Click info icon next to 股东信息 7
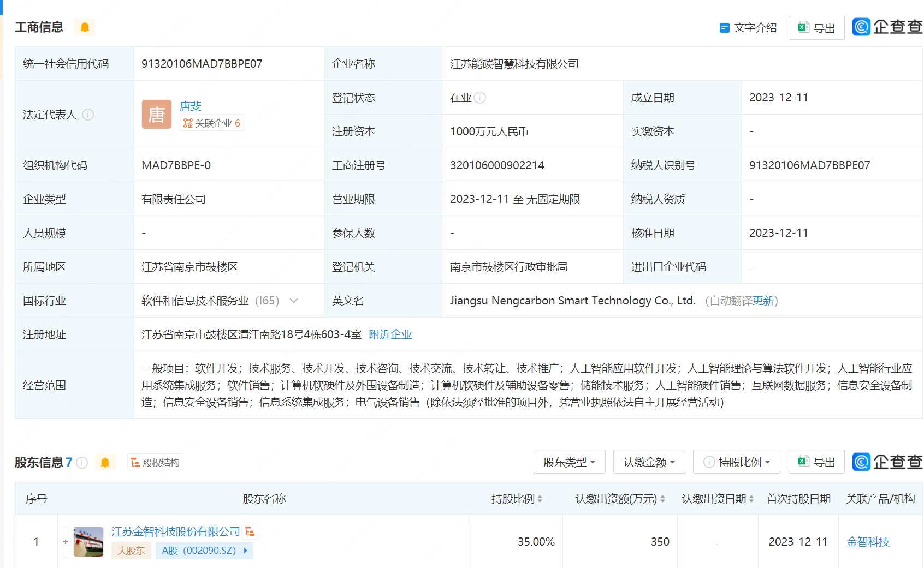 click(82, 463)
